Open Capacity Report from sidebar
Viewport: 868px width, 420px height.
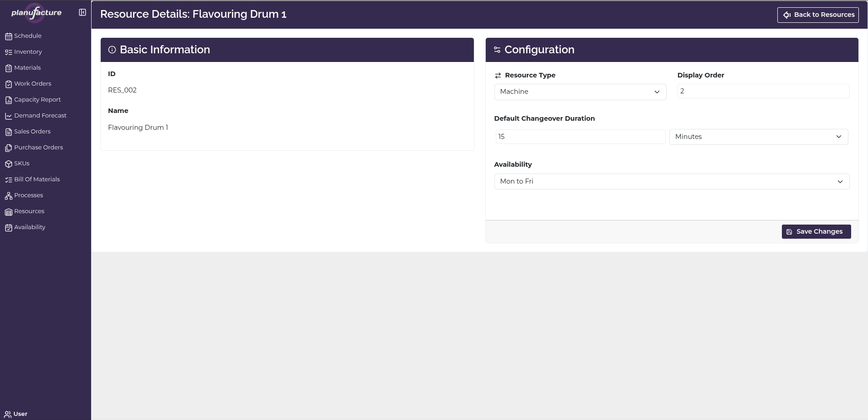coord(37,99)
